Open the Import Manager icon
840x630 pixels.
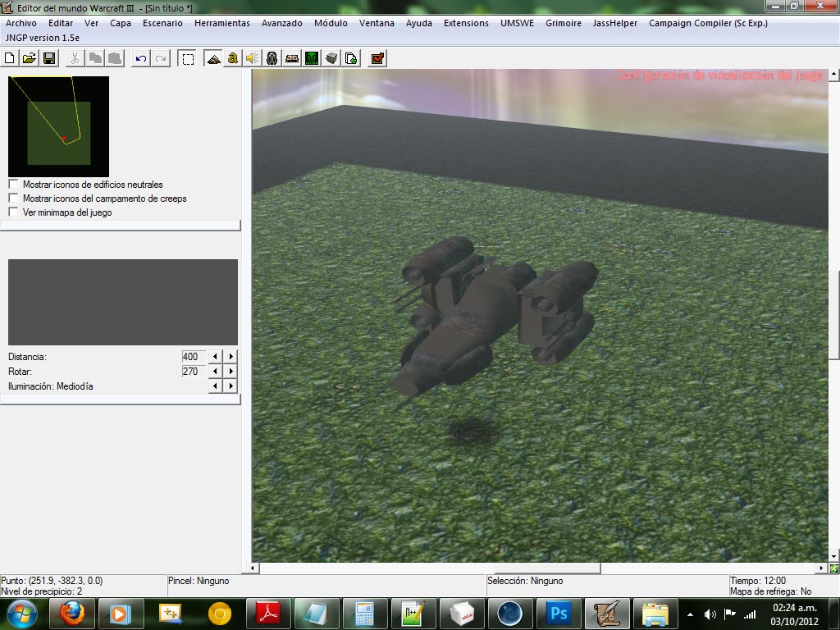point(351,58)
